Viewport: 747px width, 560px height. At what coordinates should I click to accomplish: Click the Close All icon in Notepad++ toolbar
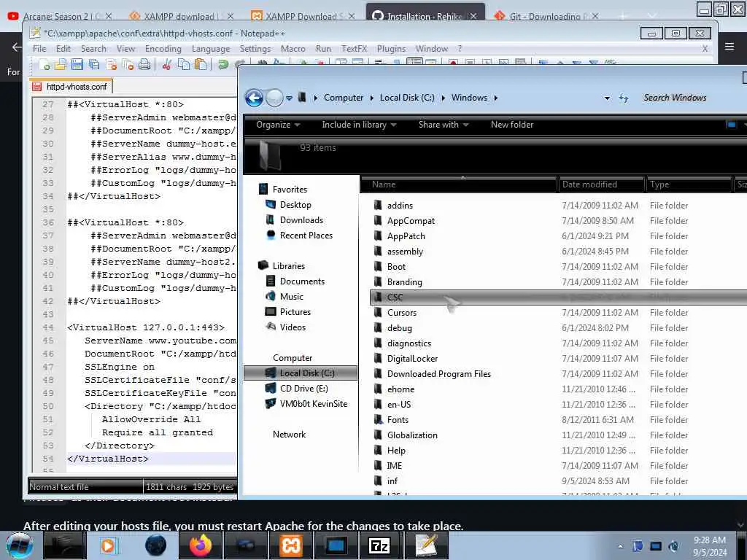click(x=128, y=65)
